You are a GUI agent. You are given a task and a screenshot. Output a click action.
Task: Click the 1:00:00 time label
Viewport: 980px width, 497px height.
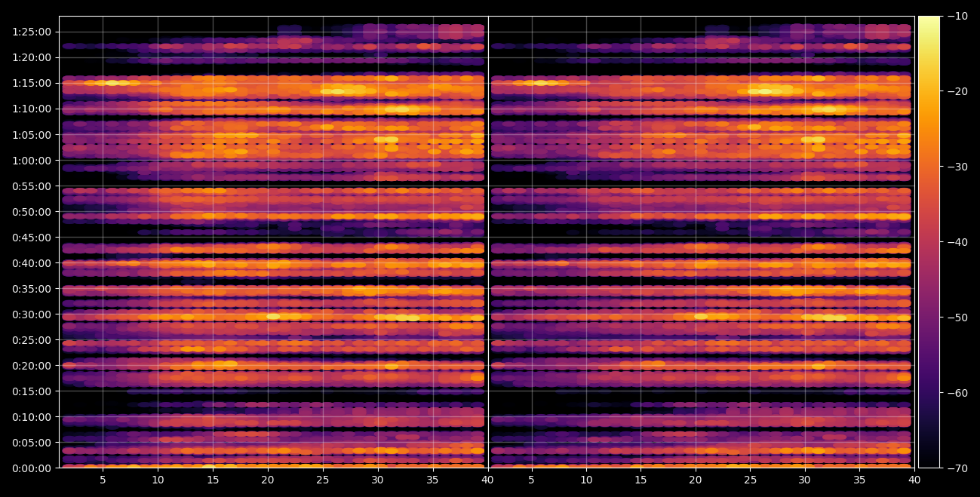[x=31, y=160]
